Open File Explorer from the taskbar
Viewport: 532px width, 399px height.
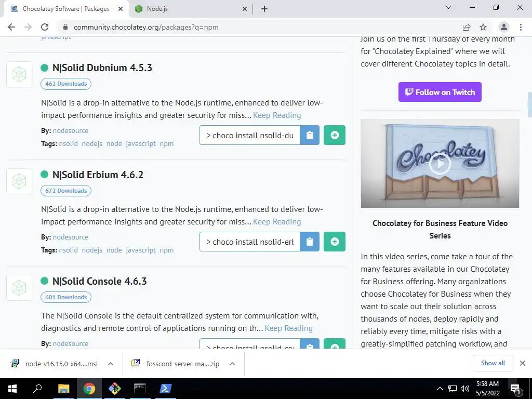tap(63, 389)
